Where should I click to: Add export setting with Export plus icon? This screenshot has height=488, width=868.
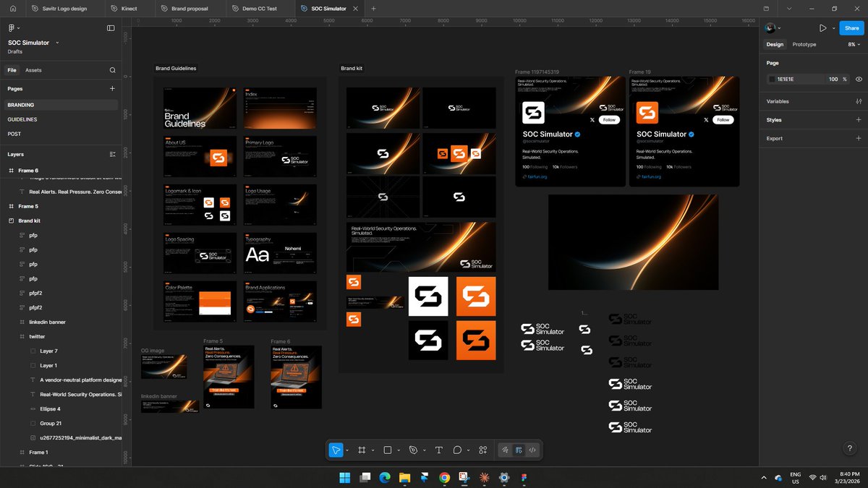pos(859,138)
